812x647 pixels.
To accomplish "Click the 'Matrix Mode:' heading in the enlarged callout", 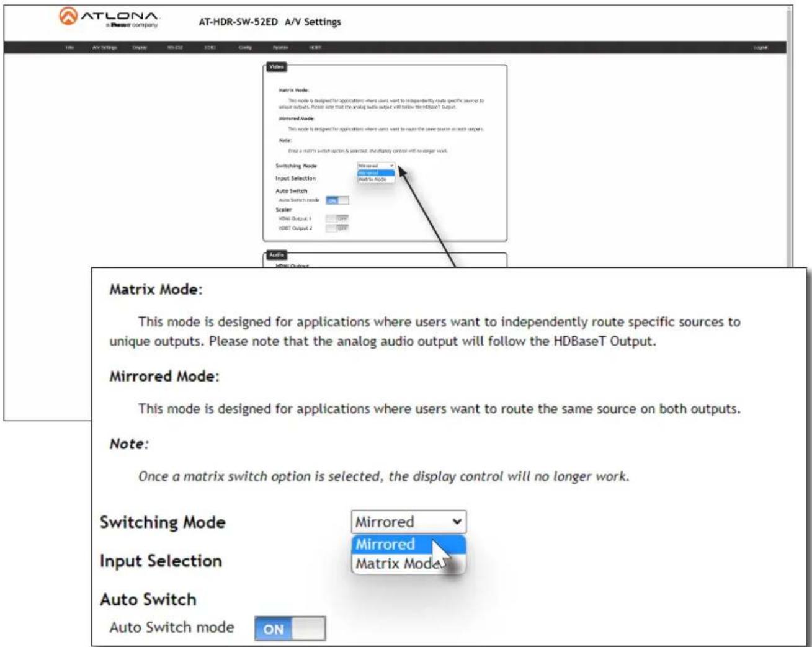I will [x=156, y=290].
